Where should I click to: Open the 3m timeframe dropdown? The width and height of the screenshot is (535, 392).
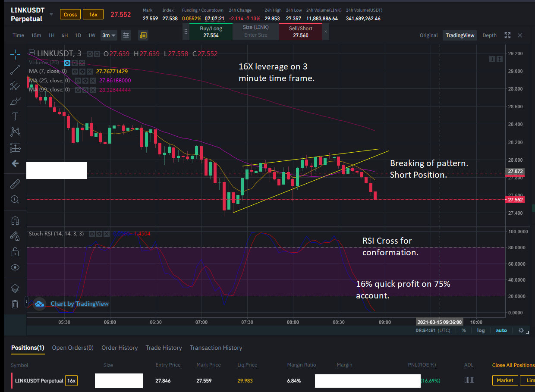(109, 35)
